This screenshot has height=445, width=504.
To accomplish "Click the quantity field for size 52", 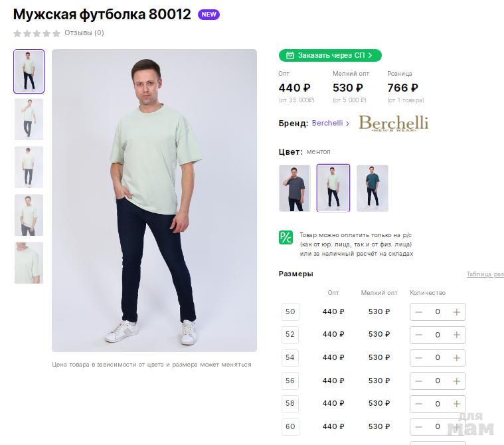I will click(x=438, y=335).
